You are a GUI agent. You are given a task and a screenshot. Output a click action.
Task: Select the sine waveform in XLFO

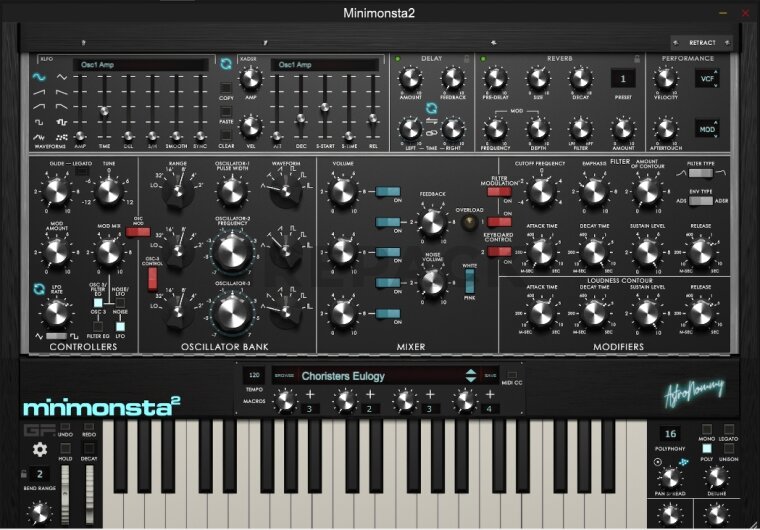pos(41,76)
